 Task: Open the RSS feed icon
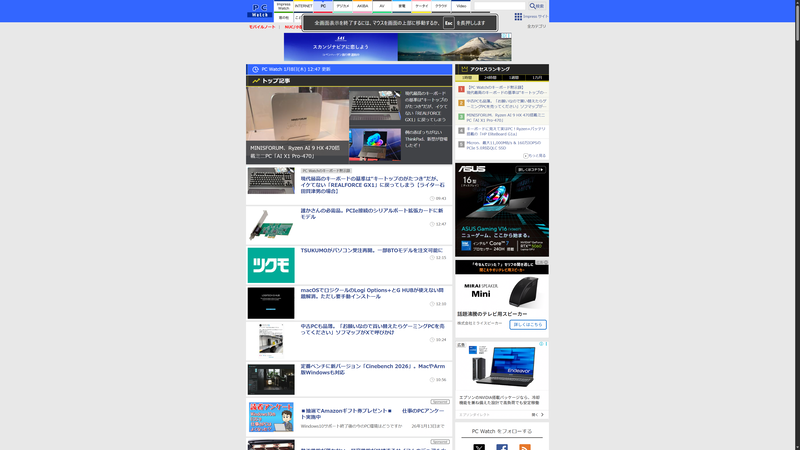click(525, 447)
